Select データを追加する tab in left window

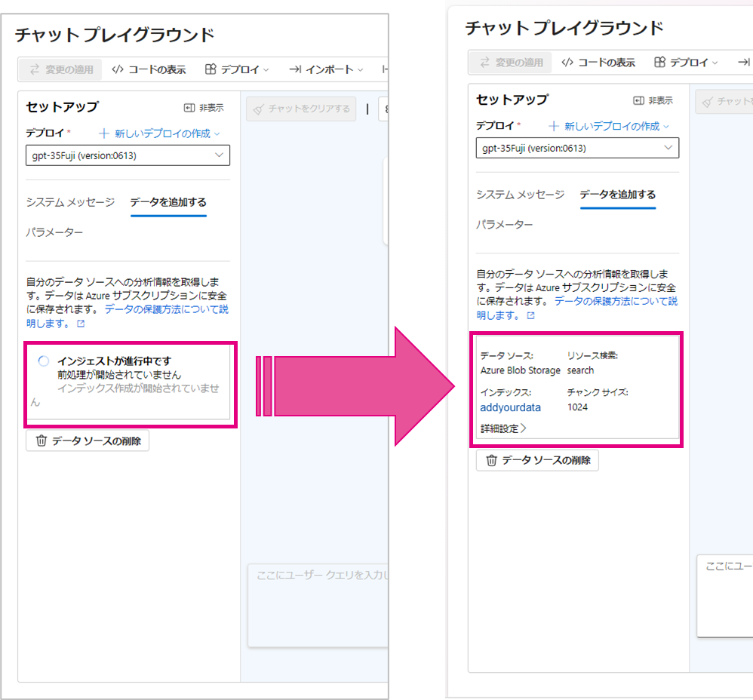[x=168, y=202]
